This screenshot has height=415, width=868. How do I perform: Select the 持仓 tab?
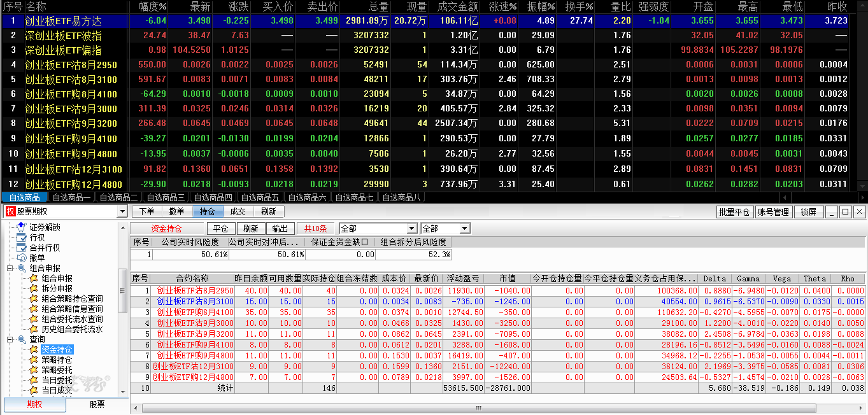click(208, 211)
